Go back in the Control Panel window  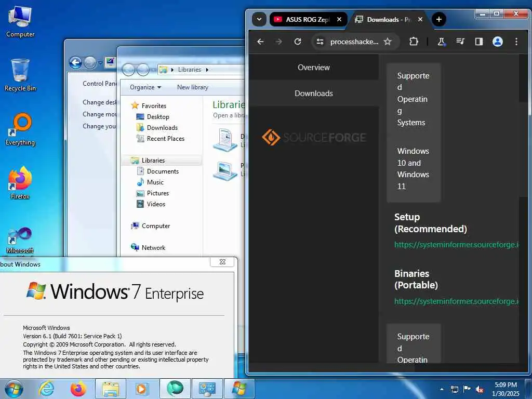coord(75,63)
